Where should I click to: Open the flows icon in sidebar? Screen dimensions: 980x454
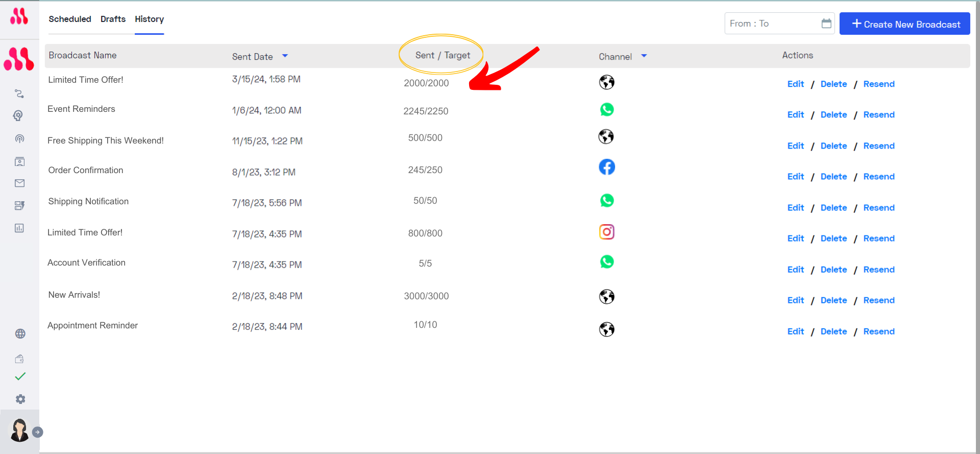coord(19,93)
